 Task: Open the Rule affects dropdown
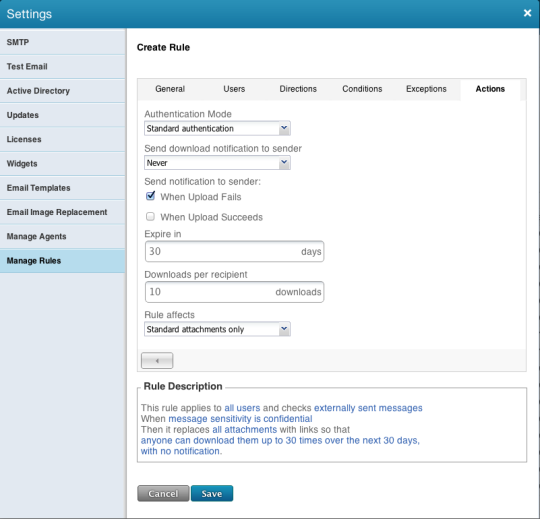217,329
